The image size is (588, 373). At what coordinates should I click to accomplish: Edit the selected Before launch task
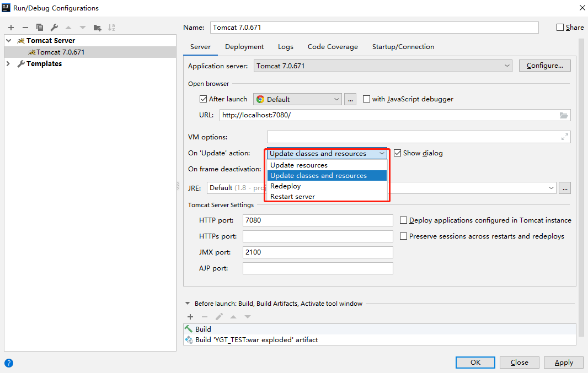219,317
